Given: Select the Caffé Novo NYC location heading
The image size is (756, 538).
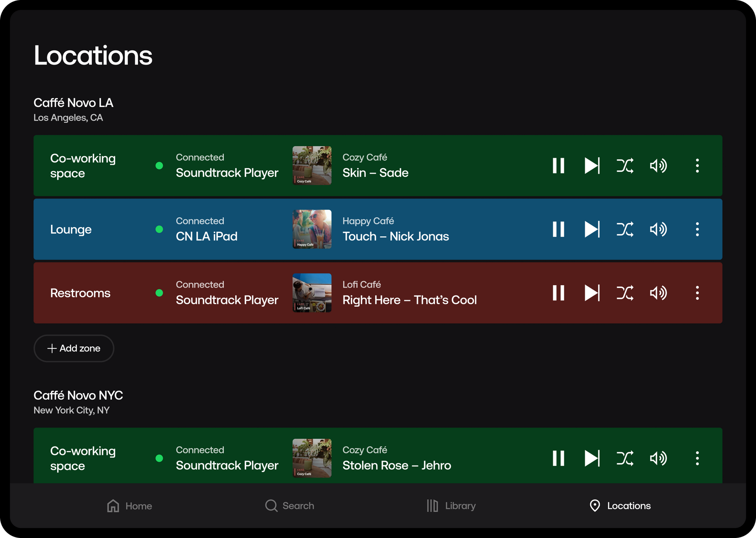Looking at the screenshot, I should (x=78, y=395).
